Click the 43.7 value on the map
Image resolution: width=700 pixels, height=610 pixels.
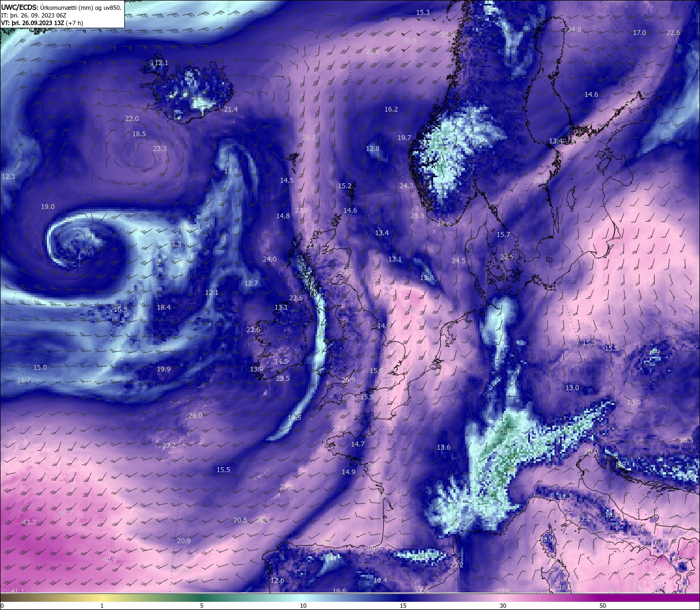pos(29,522)
